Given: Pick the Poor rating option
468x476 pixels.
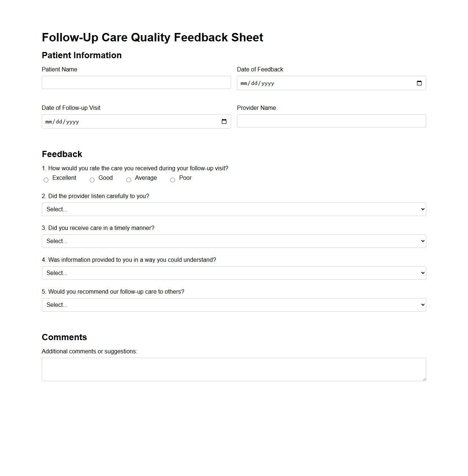Looking at the screenshot, I should click(172, 180).
